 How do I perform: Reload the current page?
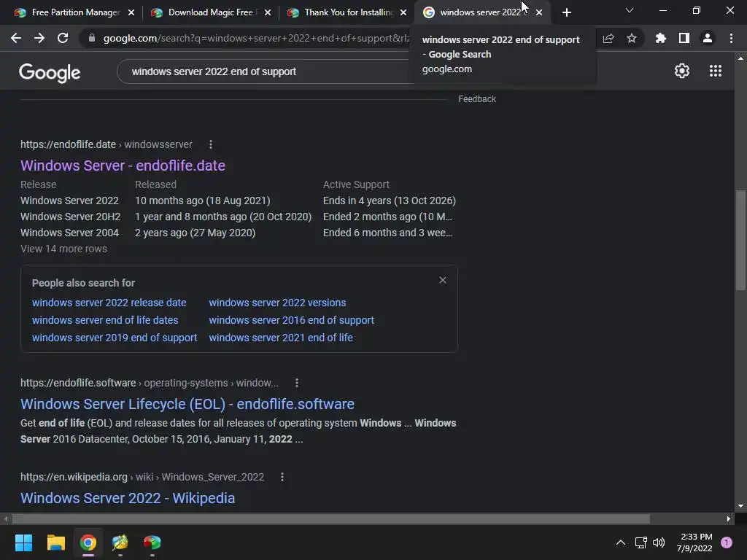[63, 38]
